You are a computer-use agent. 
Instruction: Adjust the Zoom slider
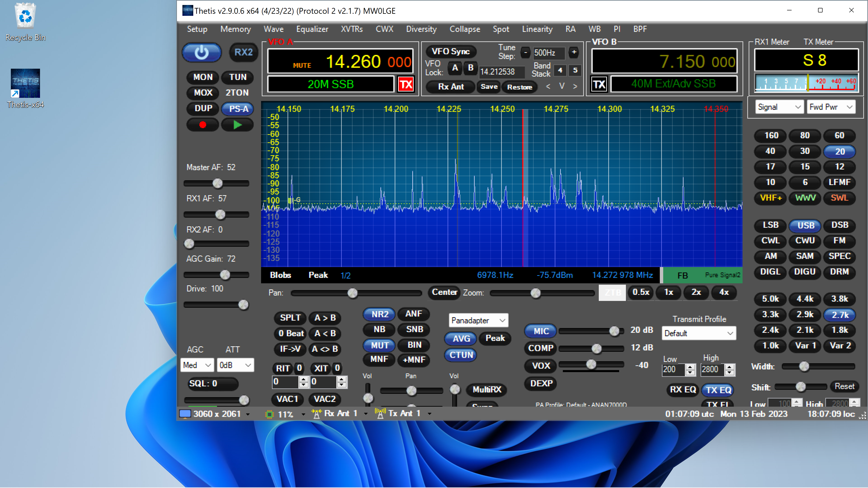[x=542, y=293]
